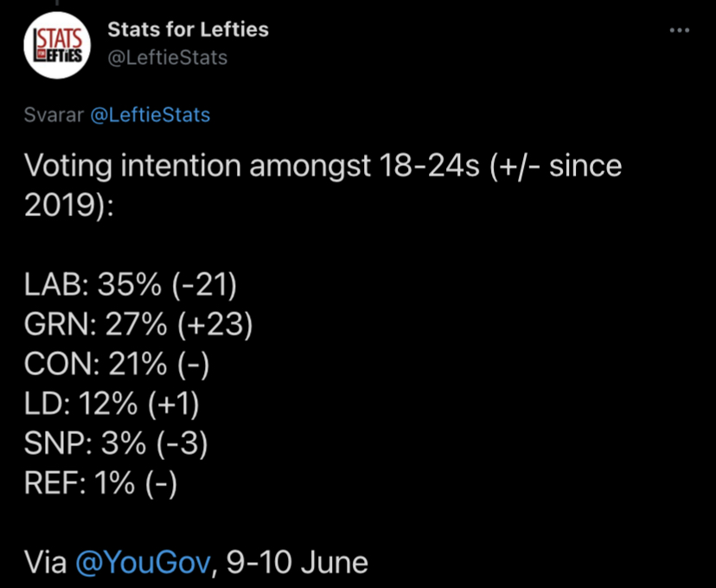716x588 pixels.
Task: Follow the @YouGov mention link
Action: [143, 562]
